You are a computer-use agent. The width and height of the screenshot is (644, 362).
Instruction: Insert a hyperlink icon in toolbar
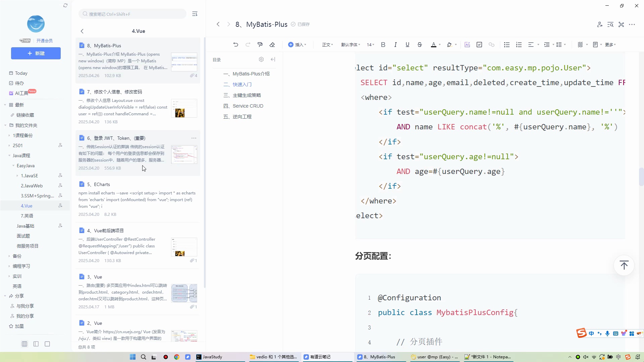coord(491,45)
